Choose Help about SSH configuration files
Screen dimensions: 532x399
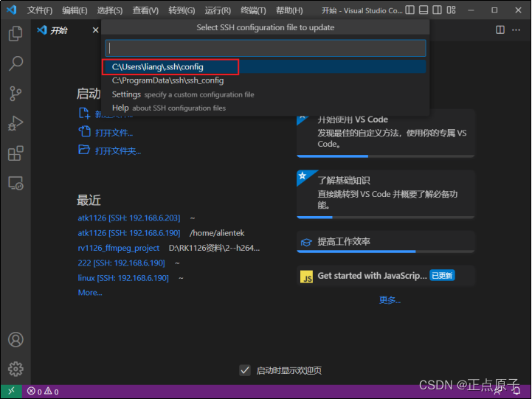pos(266,108)
